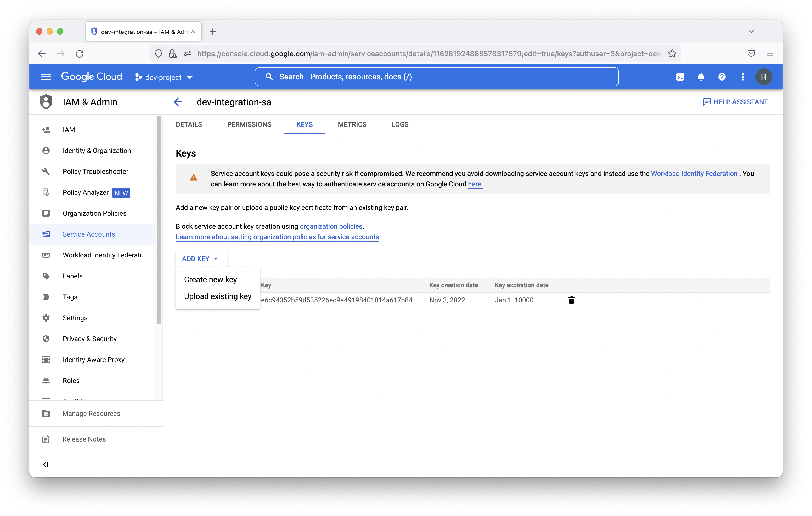Open a new browser tab
Screen dimensions: 812x516
coord(212,32)
